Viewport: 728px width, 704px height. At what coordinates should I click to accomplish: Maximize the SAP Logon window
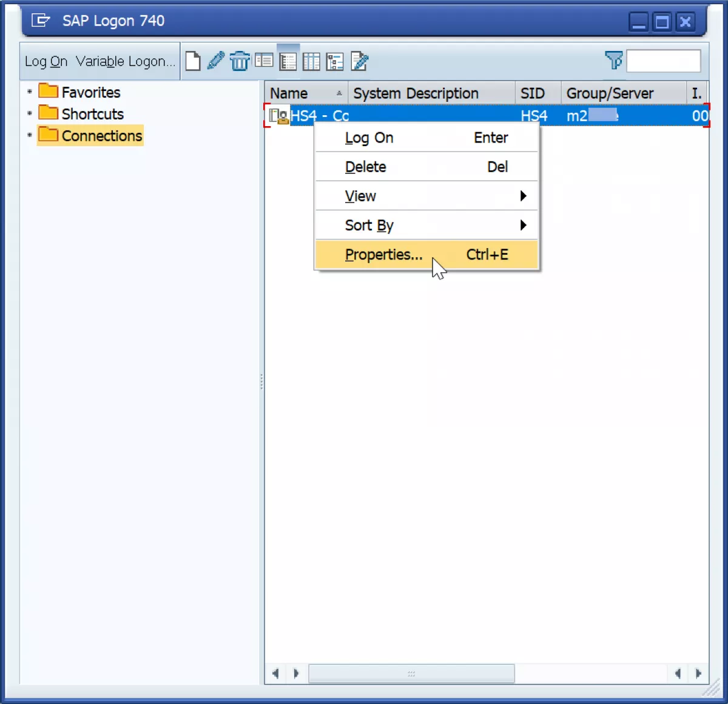[x=662, y=22]
